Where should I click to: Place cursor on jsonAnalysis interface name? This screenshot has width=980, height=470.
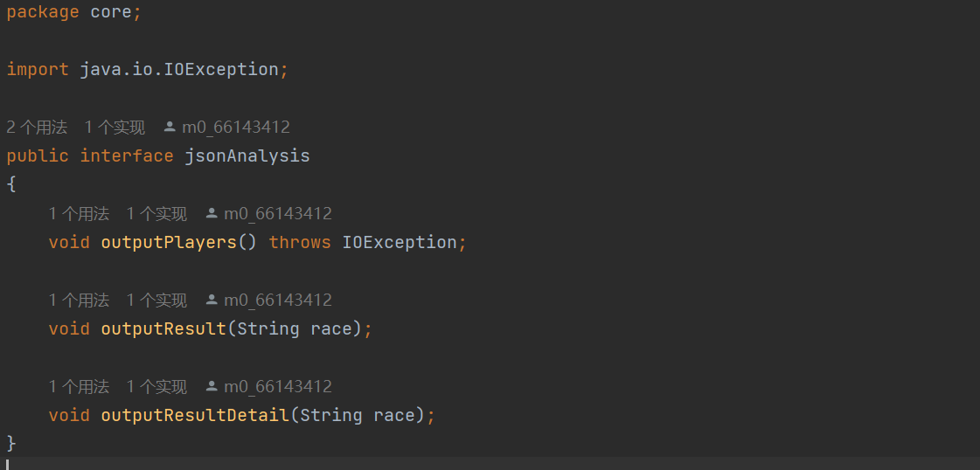(x=247, y=156)
